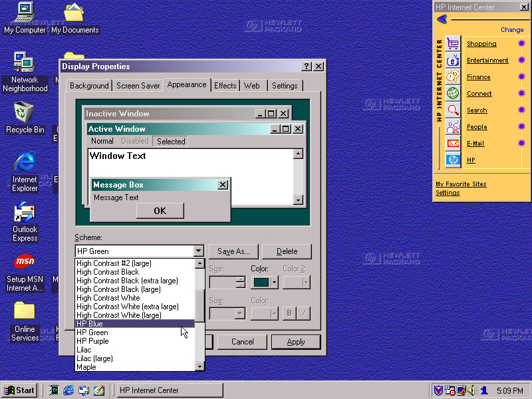532x399 pixels.
Task: Click the Entertainment icon in HP Internet Center
Action: pos(453,61)
